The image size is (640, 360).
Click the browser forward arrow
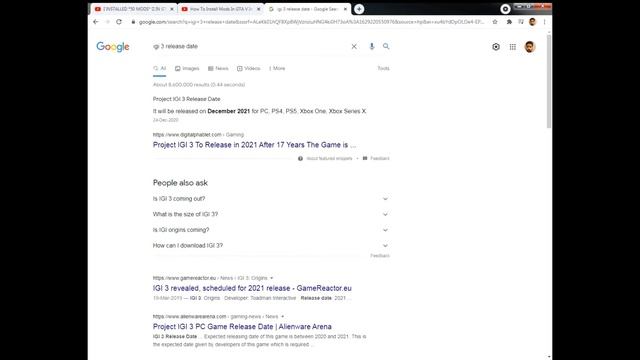pos(107,22)
